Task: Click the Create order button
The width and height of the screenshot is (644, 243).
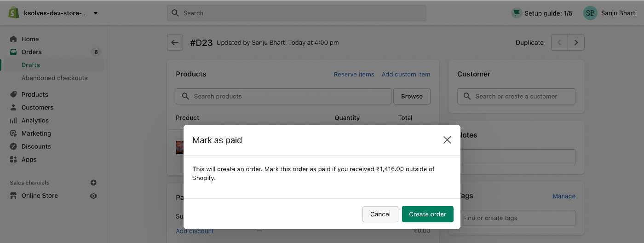Action: pos(428,214)
